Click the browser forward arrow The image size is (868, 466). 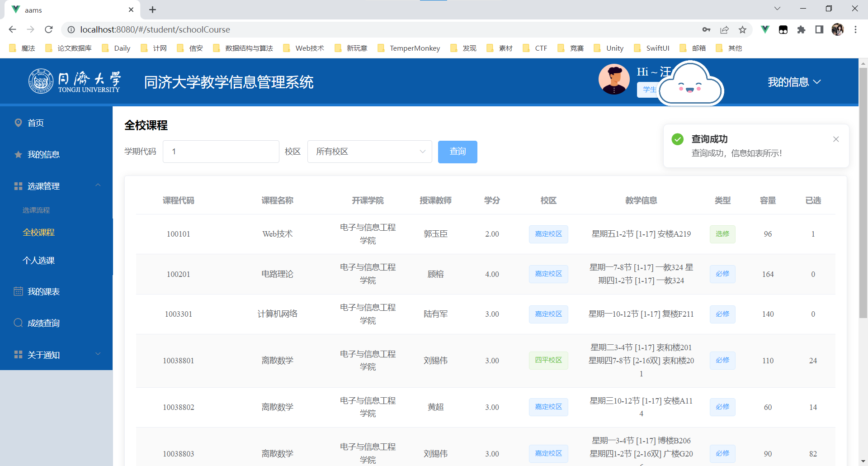point(30,29)
